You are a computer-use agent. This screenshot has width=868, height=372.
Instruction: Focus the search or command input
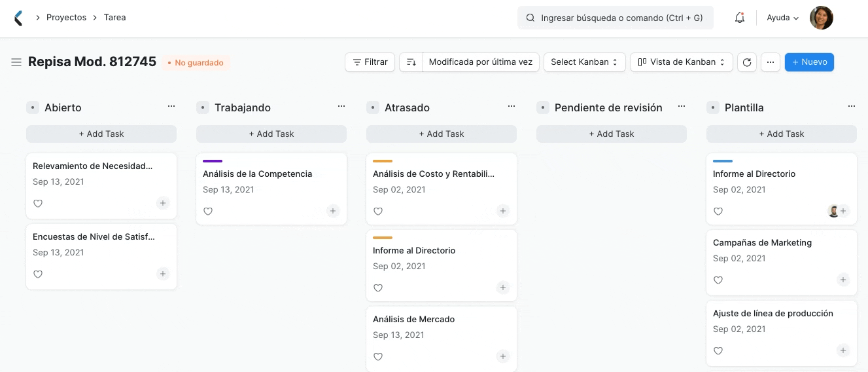point(616,18)
